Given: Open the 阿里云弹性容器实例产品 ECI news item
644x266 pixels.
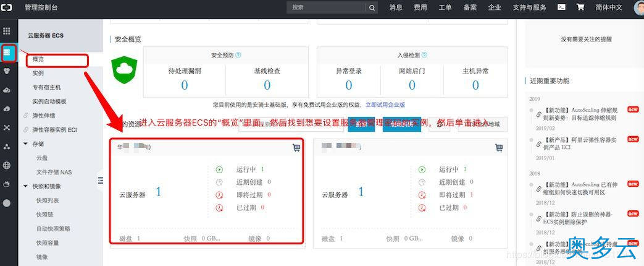Looking at the screenshot, I should (x=580, y=144).
